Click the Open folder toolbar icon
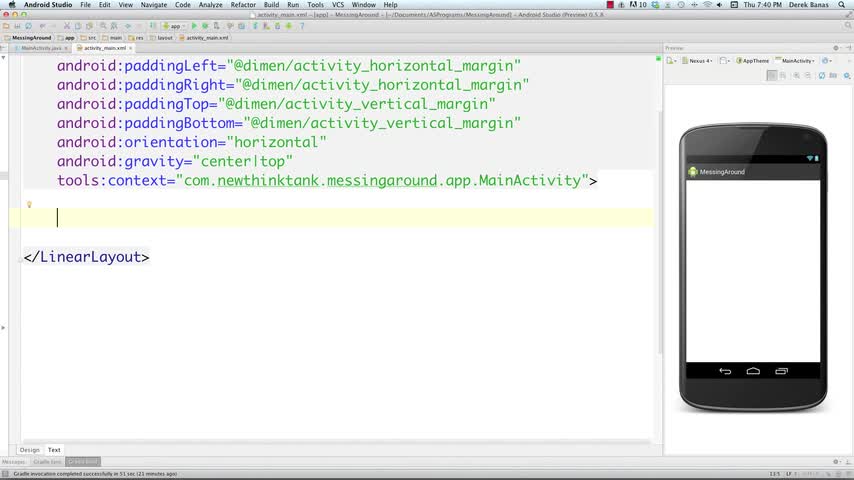Image resolution: width=854 pixels, height=480 pixels. coord(6,26)
